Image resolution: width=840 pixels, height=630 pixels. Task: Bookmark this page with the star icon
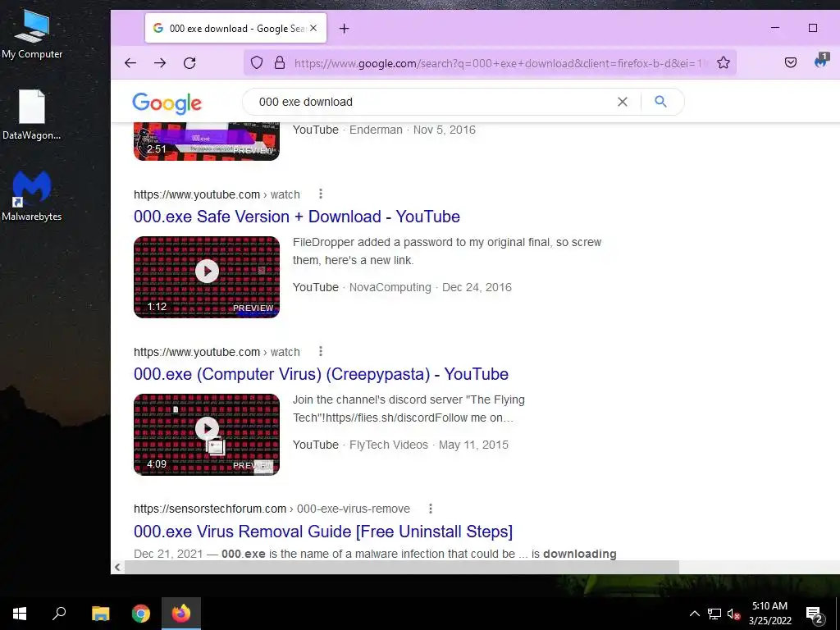point(724,62)
